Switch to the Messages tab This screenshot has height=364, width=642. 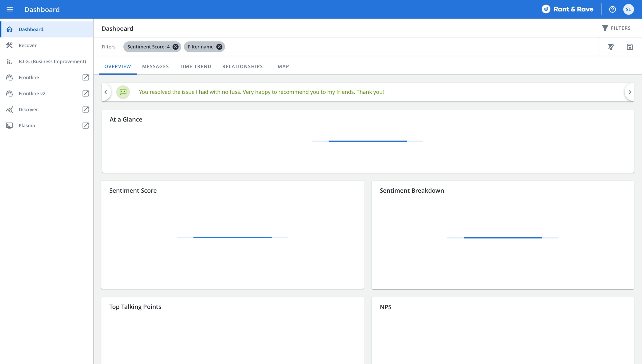click(x=155, y=67)
